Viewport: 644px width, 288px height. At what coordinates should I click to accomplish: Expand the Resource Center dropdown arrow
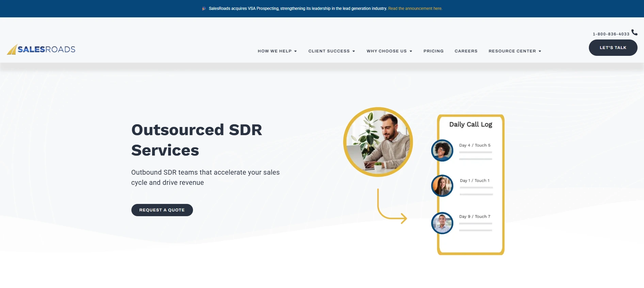[540, 51]
